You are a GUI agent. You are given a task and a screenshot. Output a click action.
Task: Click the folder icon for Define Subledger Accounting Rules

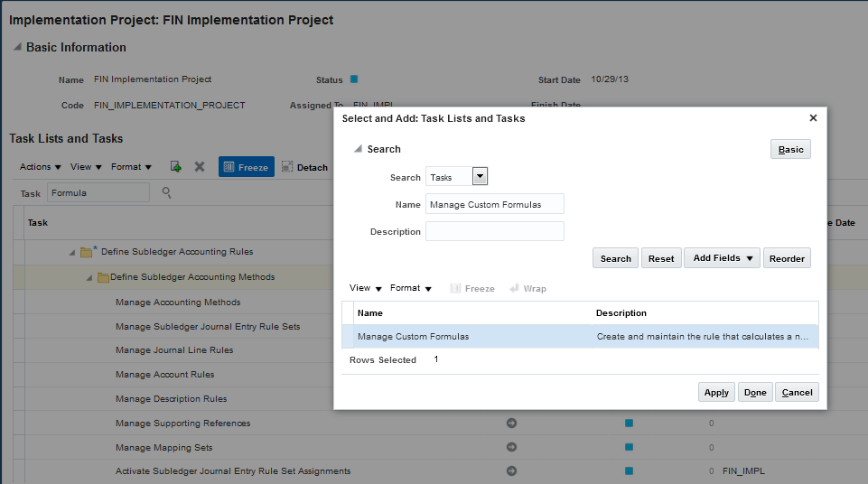click(x=87, y=252)
